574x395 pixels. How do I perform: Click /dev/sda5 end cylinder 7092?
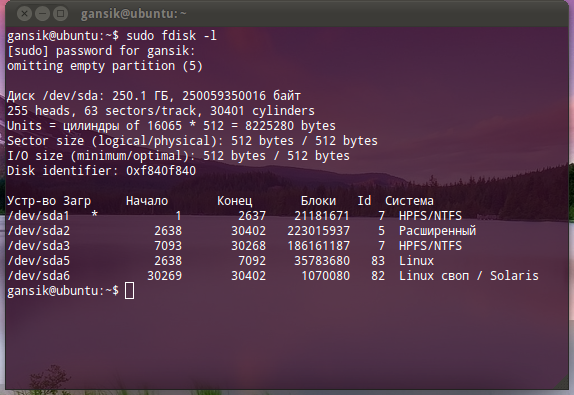[x=252, y=261]
